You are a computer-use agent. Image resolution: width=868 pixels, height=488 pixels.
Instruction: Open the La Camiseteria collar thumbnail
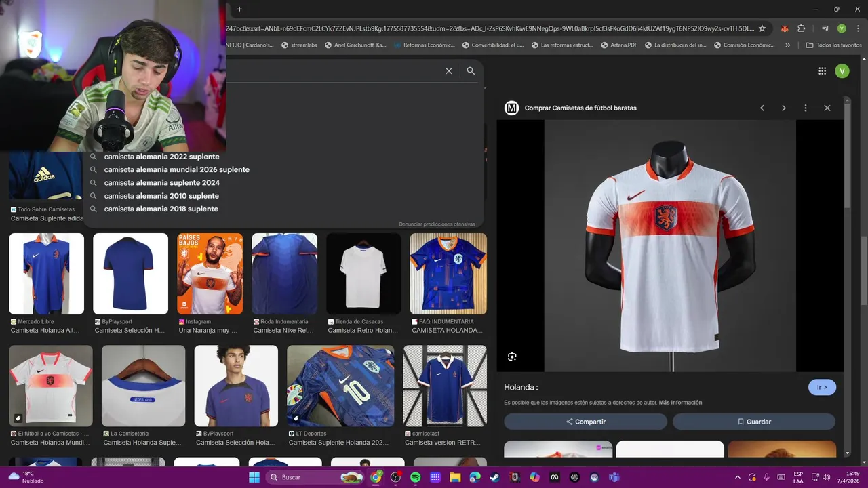(x=143, y=386)
